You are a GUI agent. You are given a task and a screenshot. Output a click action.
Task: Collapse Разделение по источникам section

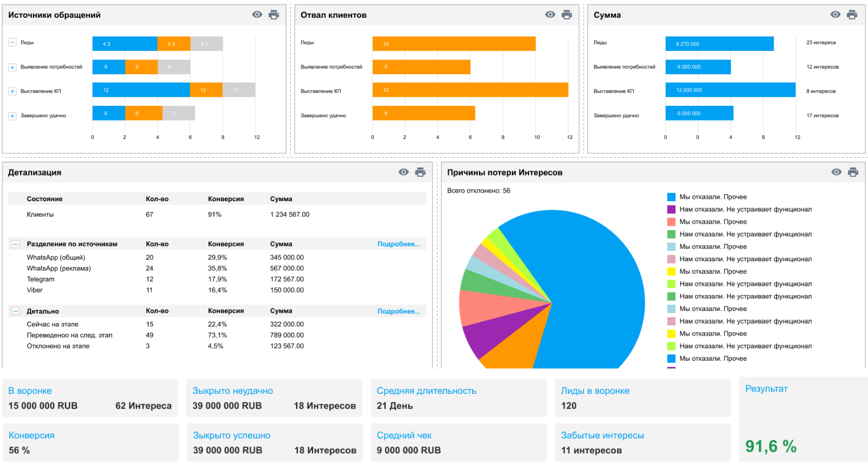(x=15, y=244)
